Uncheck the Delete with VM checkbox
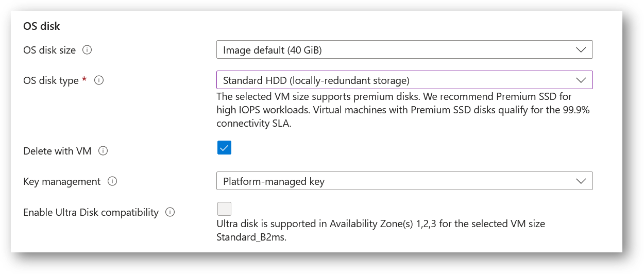Image resolution: width=644 pixels, height=274 pixels. [x=224, y=148]
